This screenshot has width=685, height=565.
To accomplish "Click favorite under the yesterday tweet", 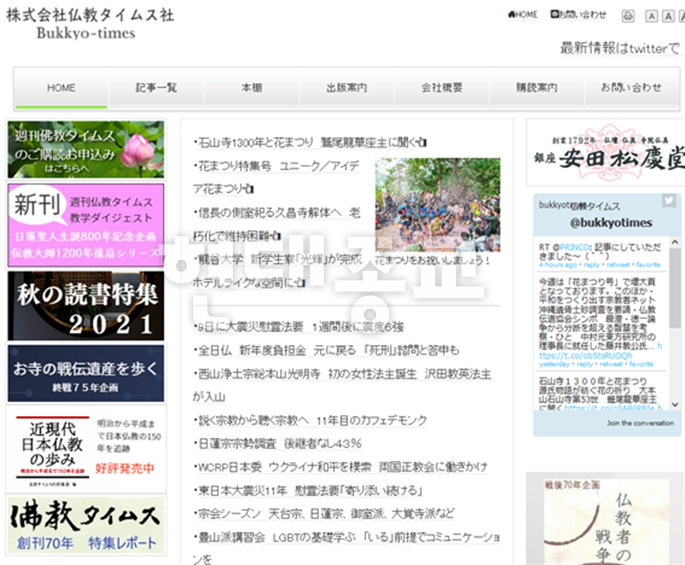I will (x=642, y=364).
